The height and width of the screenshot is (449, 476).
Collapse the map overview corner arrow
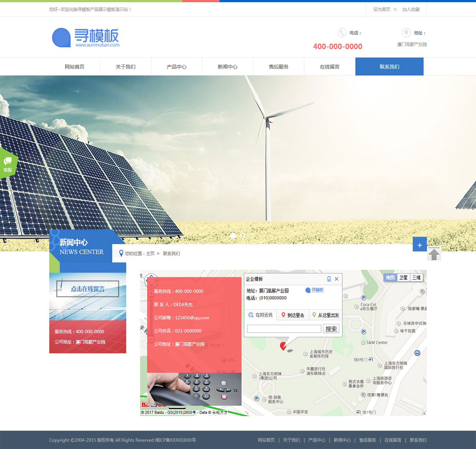(x=424, y=413)
